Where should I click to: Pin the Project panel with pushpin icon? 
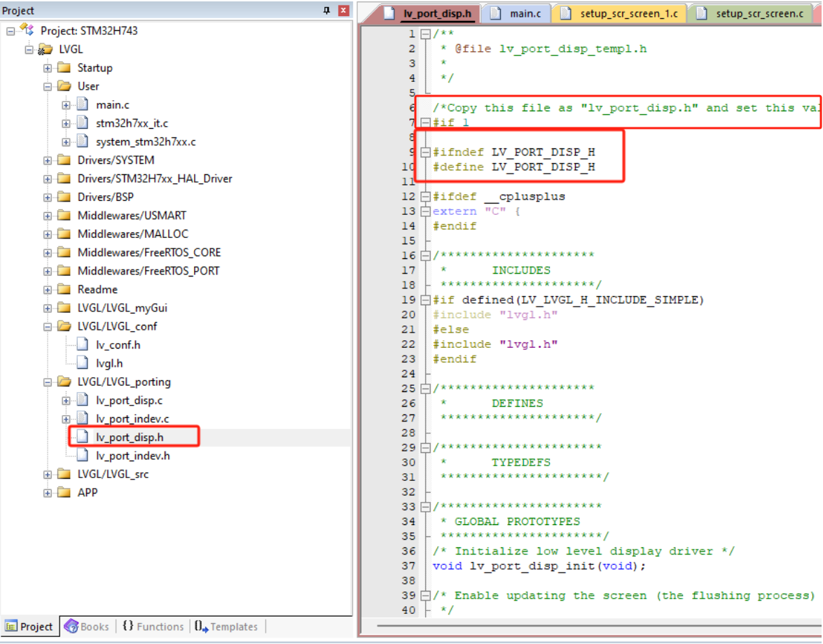[326, 10]
